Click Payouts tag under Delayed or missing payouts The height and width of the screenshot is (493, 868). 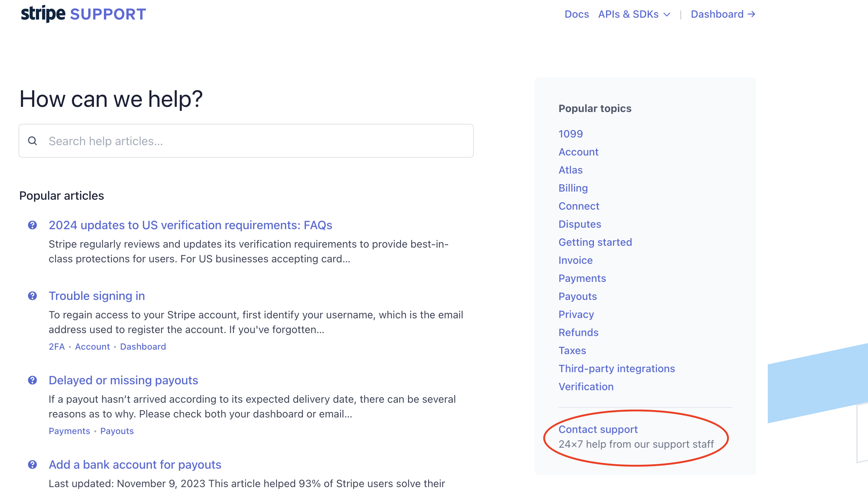(117, 431)
